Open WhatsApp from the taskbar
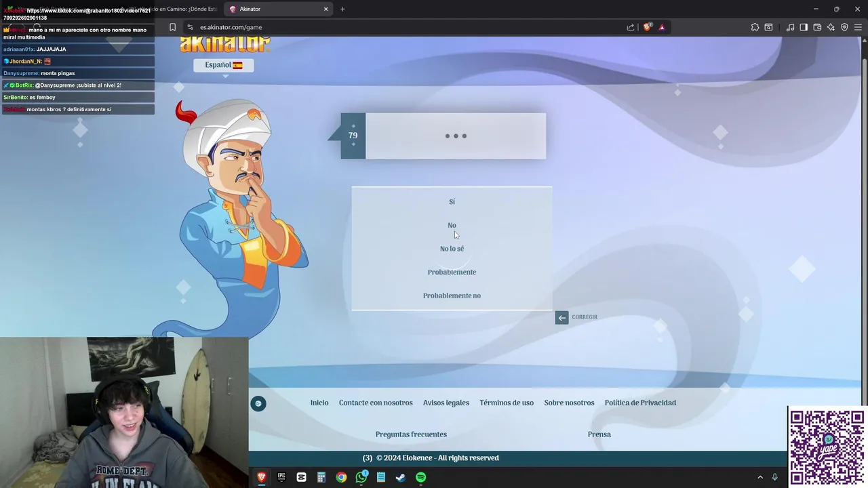The width and height of the screenshot is (868, 488). pos(361,477)
